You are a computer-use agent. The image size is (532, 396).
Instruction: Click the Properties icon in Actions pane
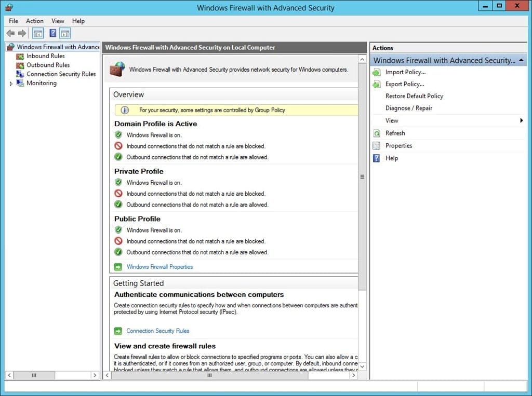tap(377, 146)
